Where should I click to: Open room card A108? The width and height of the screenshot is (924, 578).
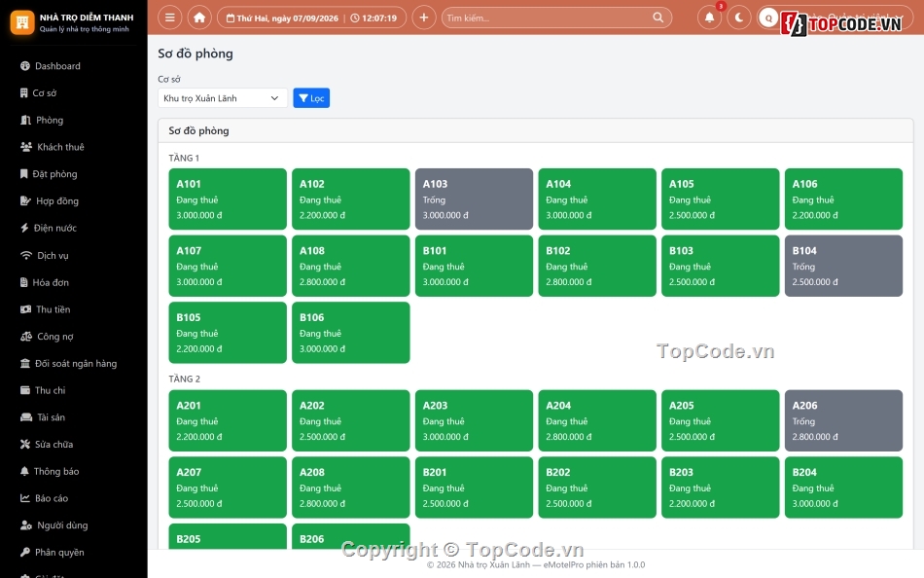[x=350, y=266]
